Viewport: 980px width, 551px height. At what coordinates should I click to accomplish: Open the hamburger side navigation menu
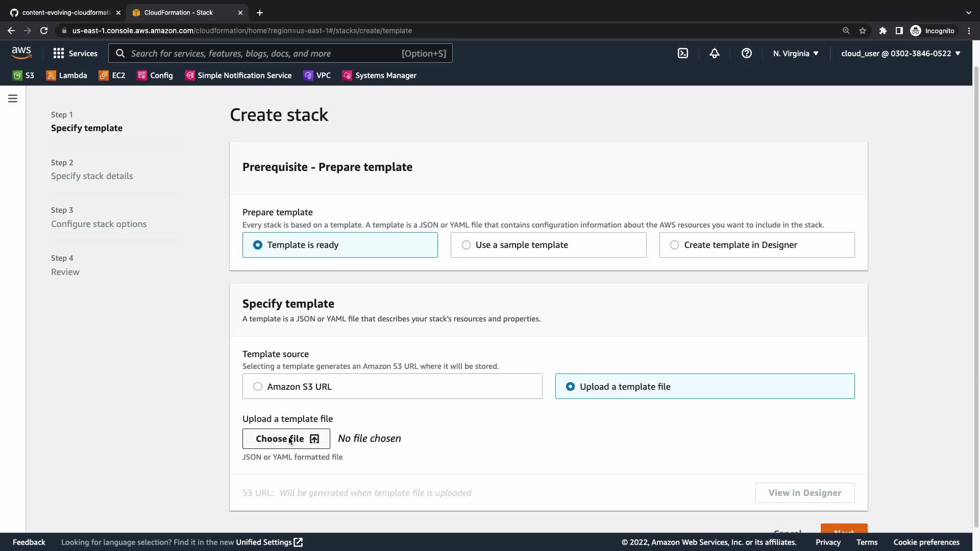(x=13, y=98)
